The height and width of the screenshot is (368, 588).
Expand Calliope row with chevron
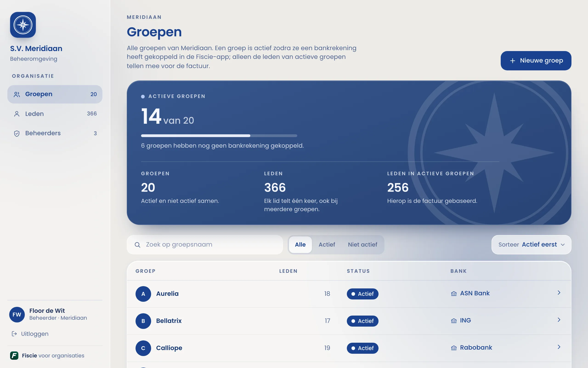click(559, 347)
